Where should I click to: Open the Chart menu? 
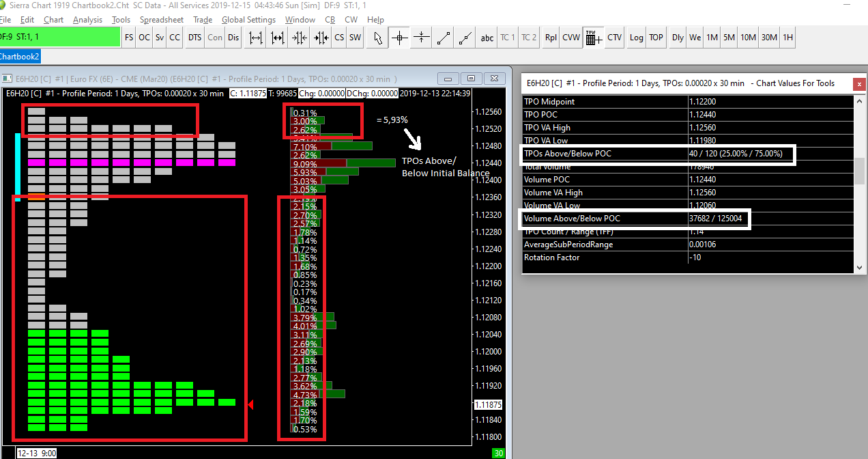[x=53, y=20]
